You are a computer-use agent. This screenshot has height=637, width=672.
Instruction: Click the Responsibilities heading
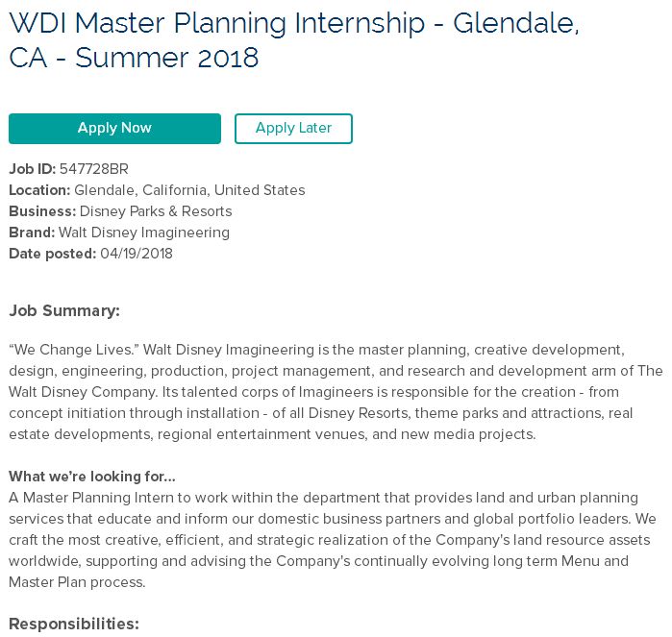(74, 624)
